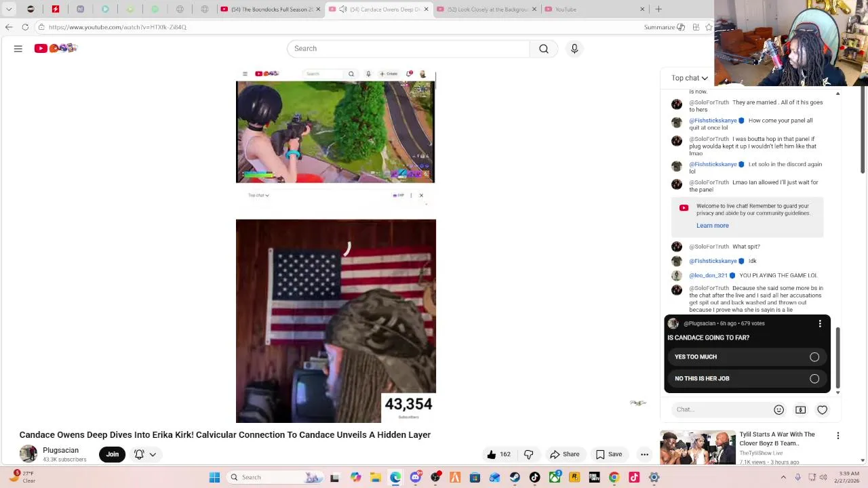The image size is (868, 488).
Task: Click the Summarize button in address bar
Action: (x=664, y=27)
